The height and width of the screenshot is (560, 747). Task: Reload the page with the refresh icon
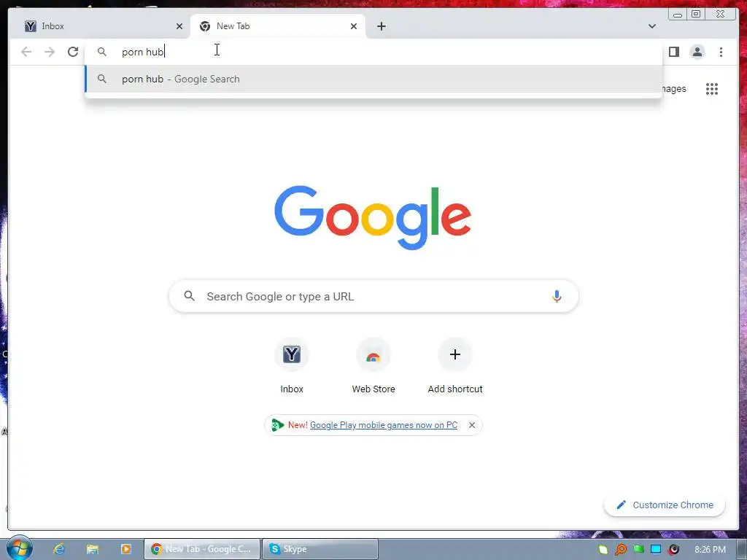(x=73, y=52)
